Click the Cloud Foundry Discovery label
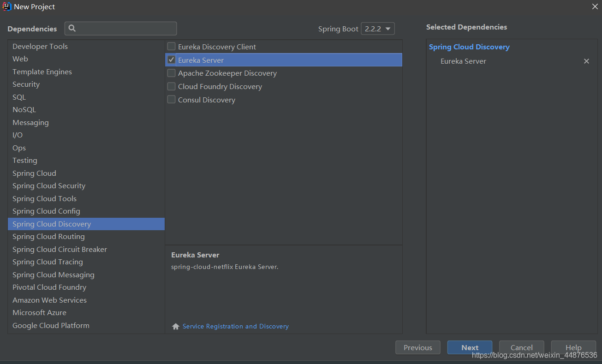The width and height of the screenshot is (602, 364). point(220,86)
